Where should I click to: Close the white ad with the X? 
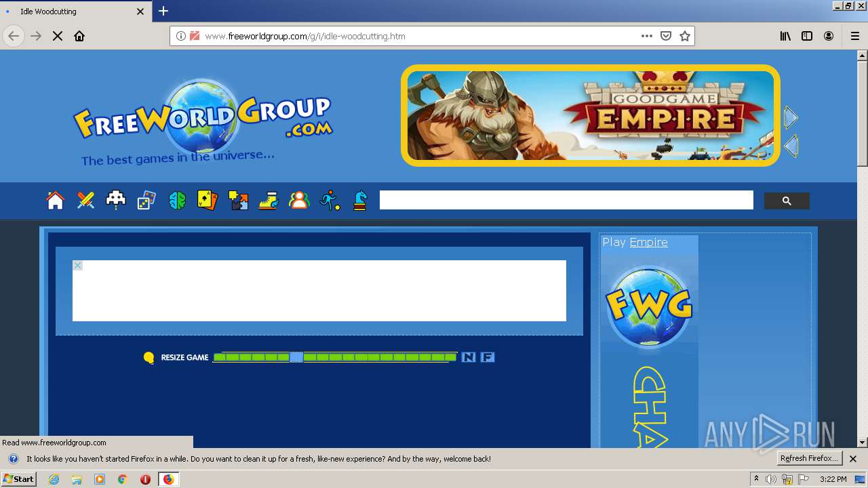pos(77,265)
